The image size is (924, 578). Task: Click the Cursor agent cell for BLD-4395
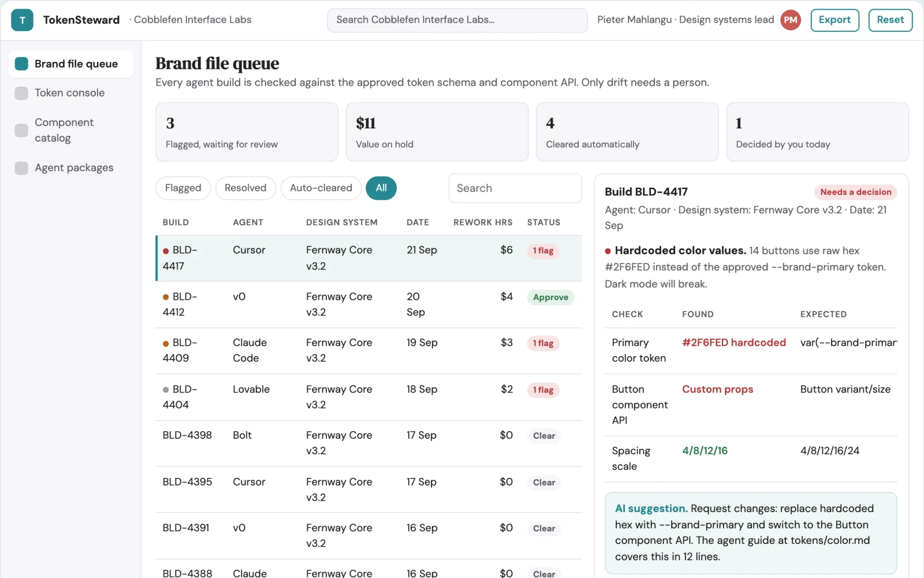pyautogui.click(x=249, y=482)
